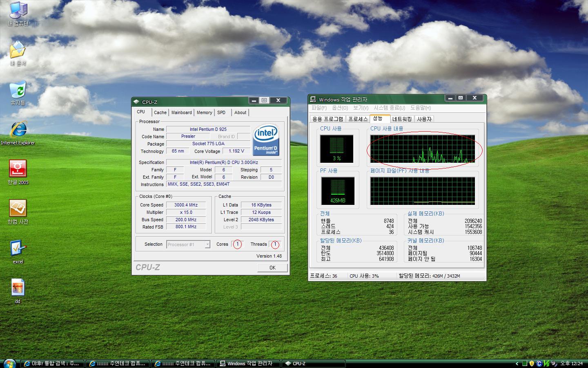Click the gray disc tray icon
The width and height of the screenshot is (588, 368).
(554, 364)
